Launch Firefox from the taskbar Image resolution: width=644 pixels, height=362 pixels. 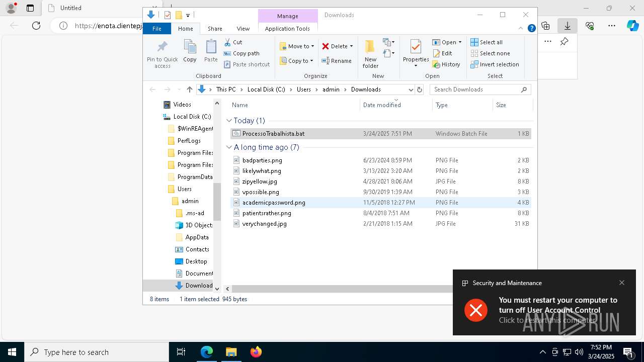256,352
